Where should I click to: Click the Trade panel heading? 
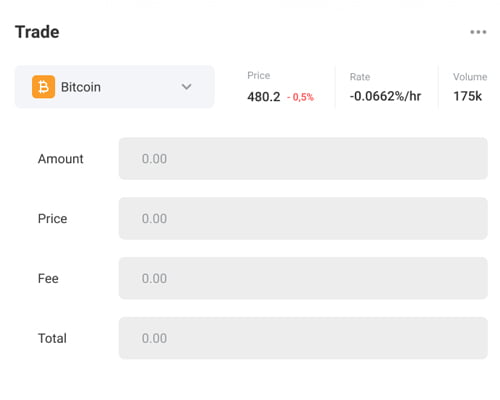coord(37,32)
